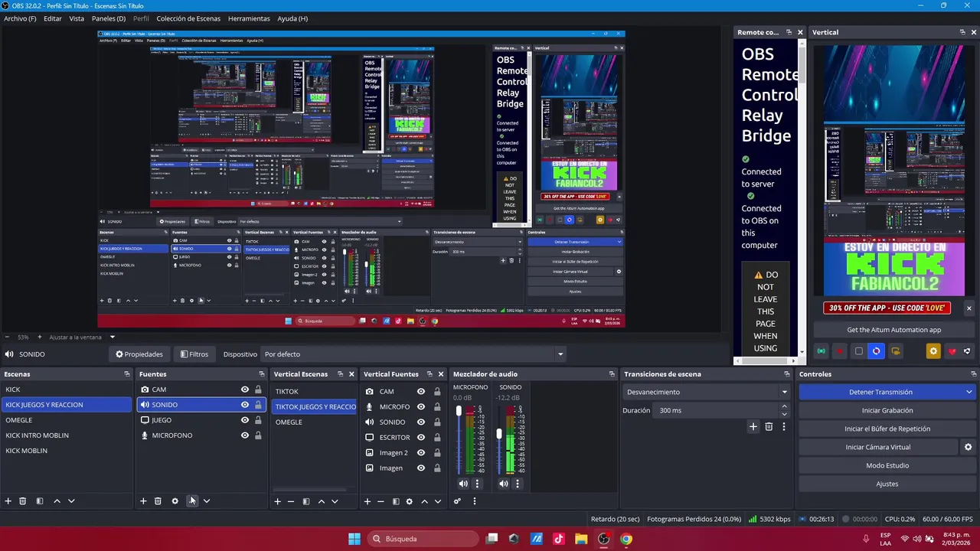Hide the JUEGO source in Fuentes
Viewport: 980px width, 551px height.
click(245, 420)
